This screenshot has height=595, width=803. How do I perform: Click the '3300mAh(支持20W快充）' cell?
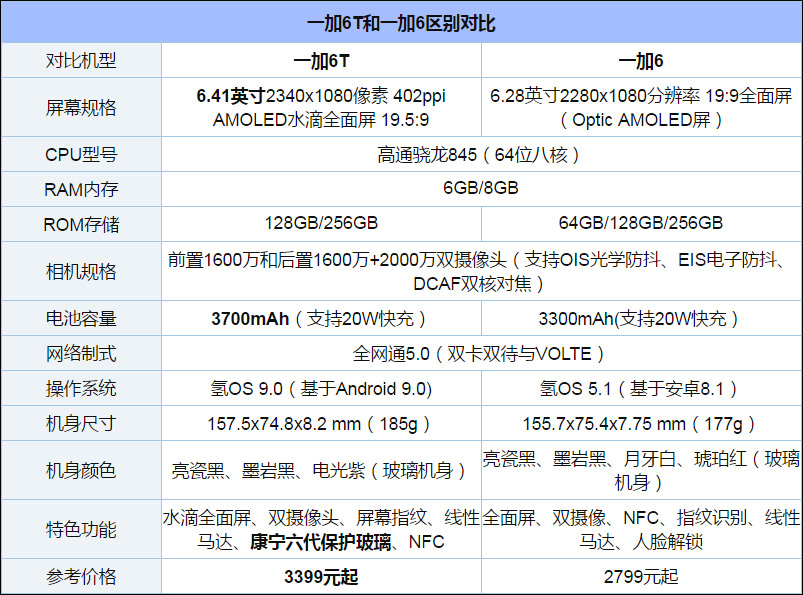641,318
